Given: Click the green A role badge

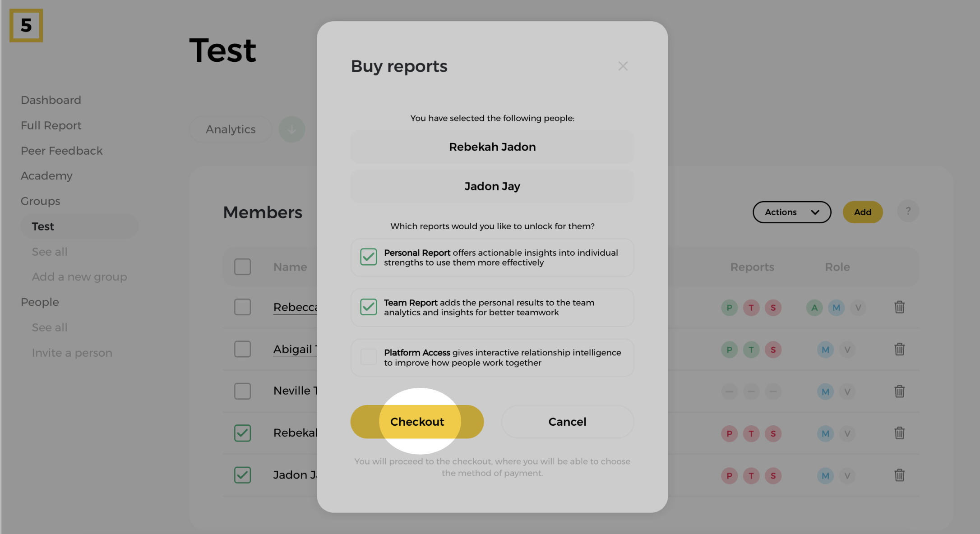Looking at the screenshot, I should click(x=814, y=308).
